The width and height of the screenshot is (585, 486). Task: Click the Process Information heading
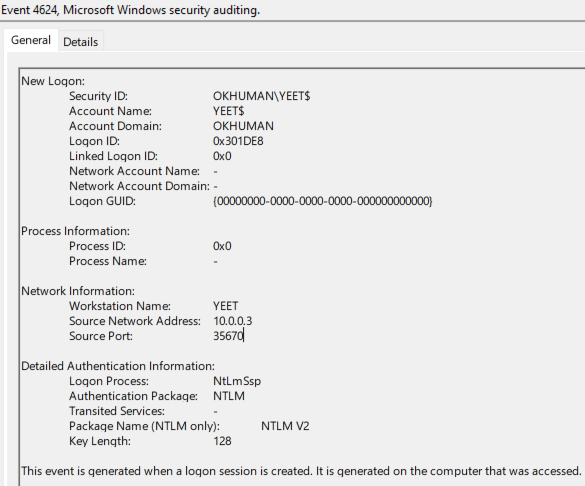click(75, 231)
